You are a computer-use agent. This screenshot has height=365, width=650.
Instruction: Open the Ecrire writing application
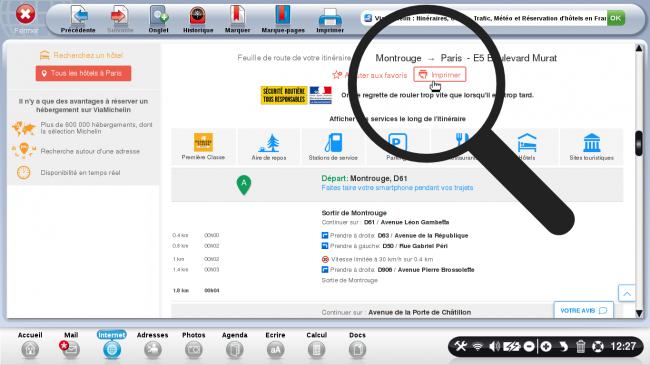click(275, 345)
